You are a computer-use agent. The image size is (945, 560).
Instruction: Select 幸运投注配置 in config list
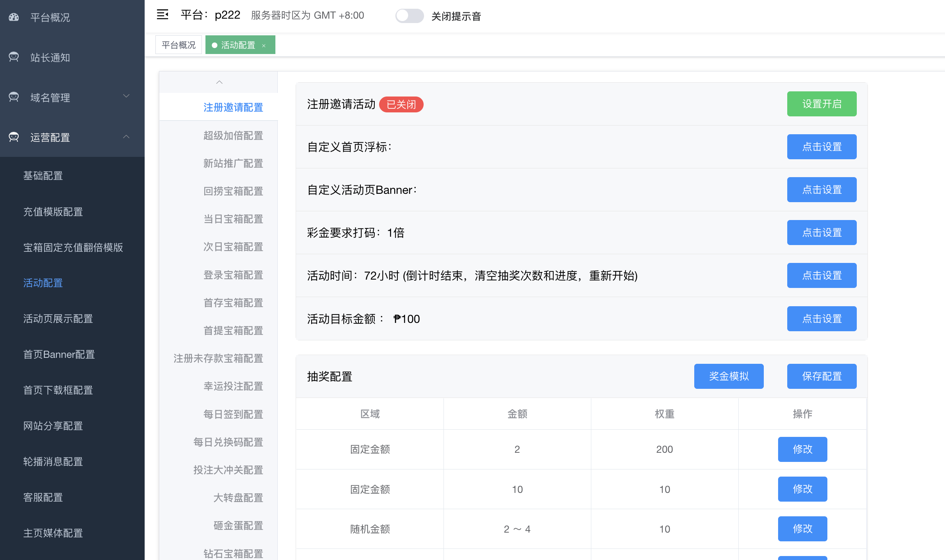tap(233, 386)
